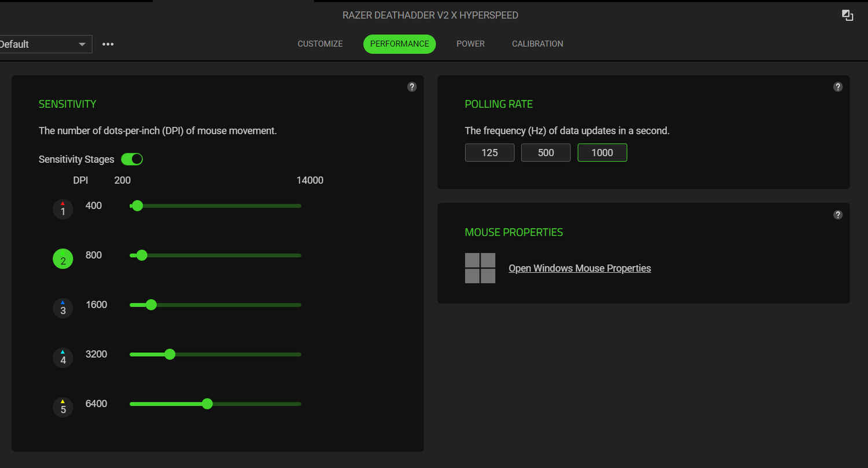This screenshot has height=468, width=868.
Task: Open Windows Mouse Properties link
Action: 580,268
